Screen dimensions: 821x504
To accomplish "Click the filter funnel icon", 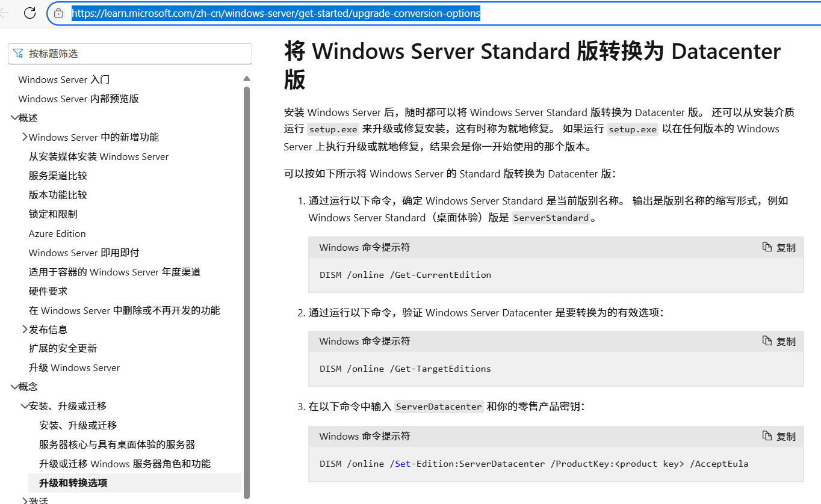I will click(18, 54).
